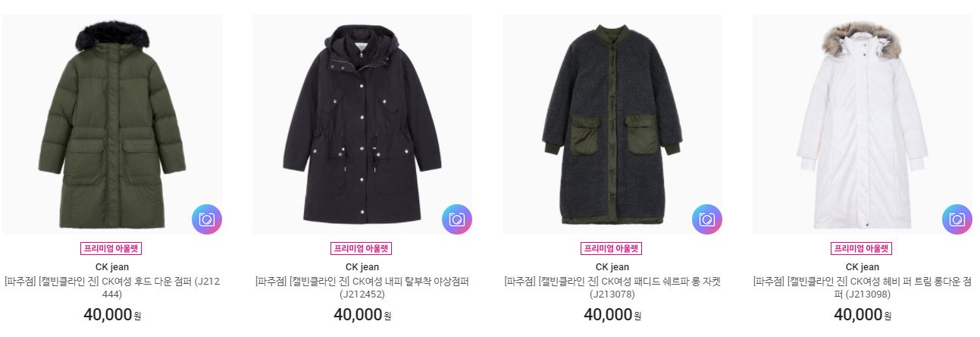Open camera search on green down jumper
980x337 pixels.
point(206,219)
